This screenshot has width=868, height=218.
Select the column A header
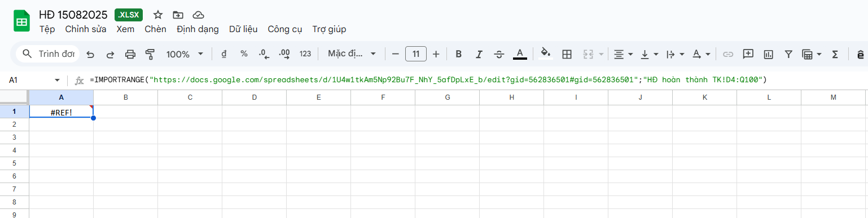[62, 97]
